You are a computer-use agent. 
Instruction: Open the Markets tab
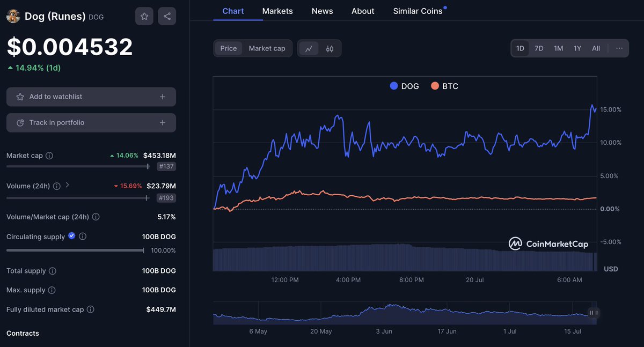(x=277, y=11)
